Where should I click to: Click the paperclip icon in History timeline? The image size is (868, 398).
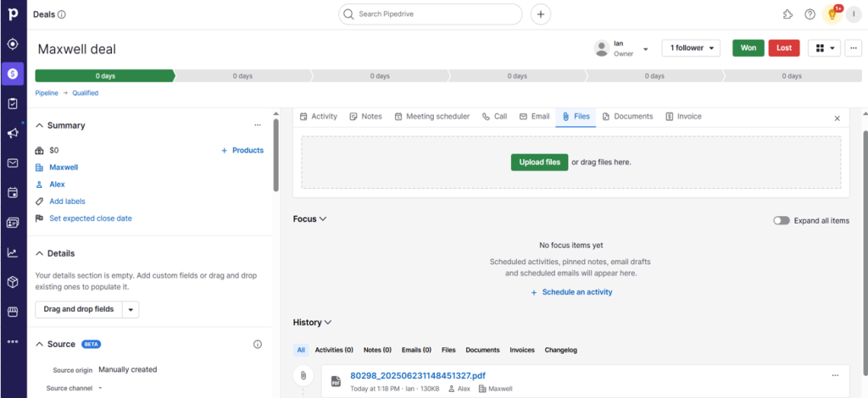[x=303, y=376]
